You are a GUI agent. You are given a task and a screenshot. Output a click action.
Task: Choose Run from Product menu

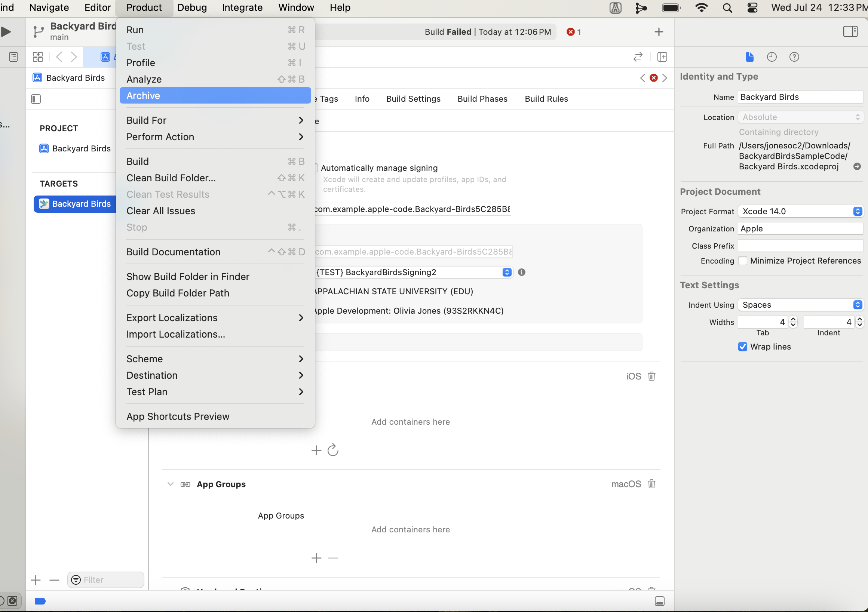pos(215,30)
